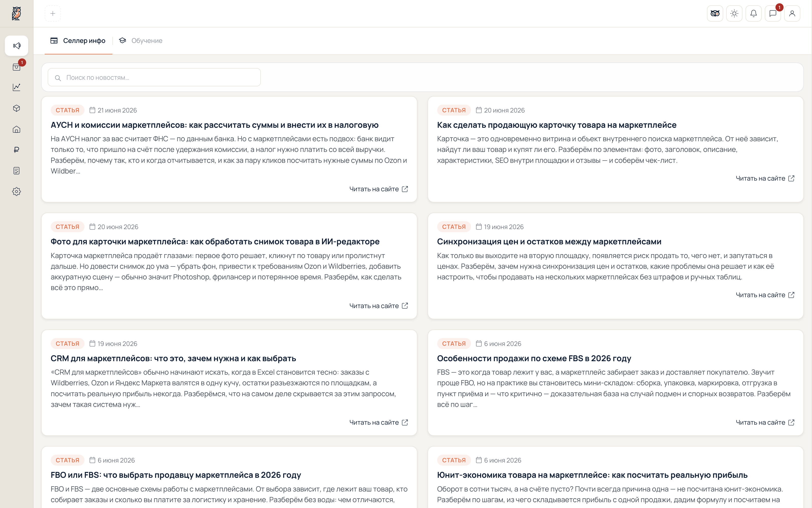Open Фото для карточки маркетплейса title
Image resolution: width=812 pixels, height=508 pixels.
coord(215,242)
